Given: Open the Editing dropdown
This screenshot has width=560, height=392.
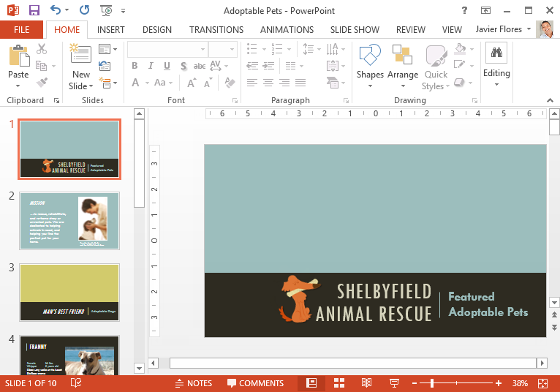Looking at the screenshot, I should 496,66.
